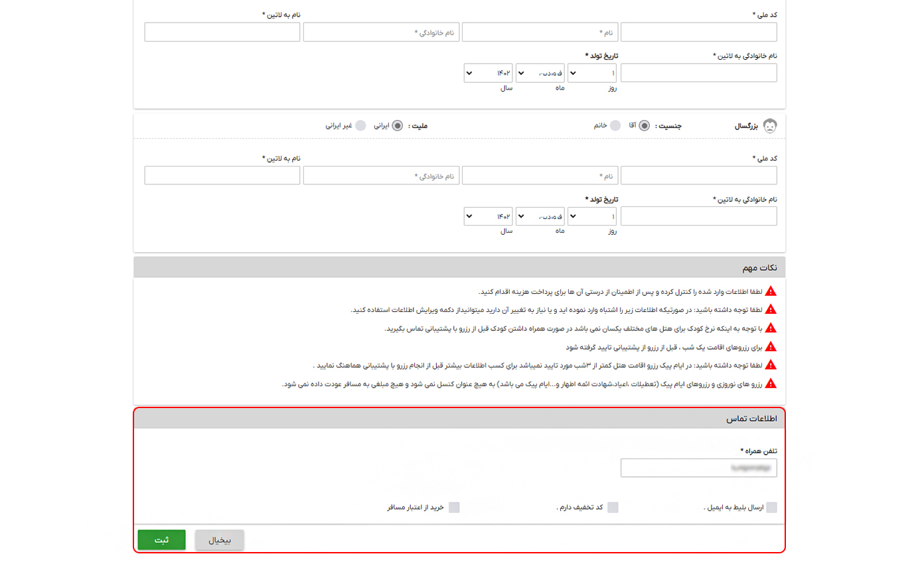Open the day dropdown in the first birth date
Screen dimensions: 924x562
click(x=591, y=72)
